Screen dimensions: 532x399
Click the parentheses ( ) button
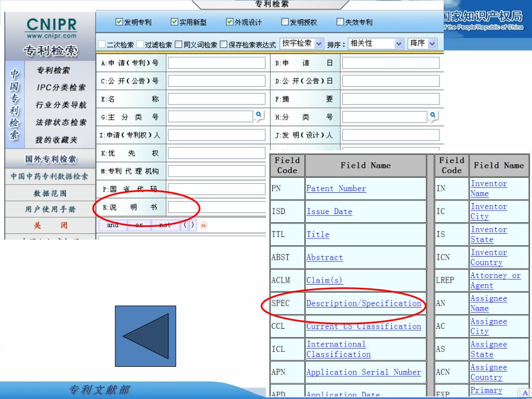189,225
